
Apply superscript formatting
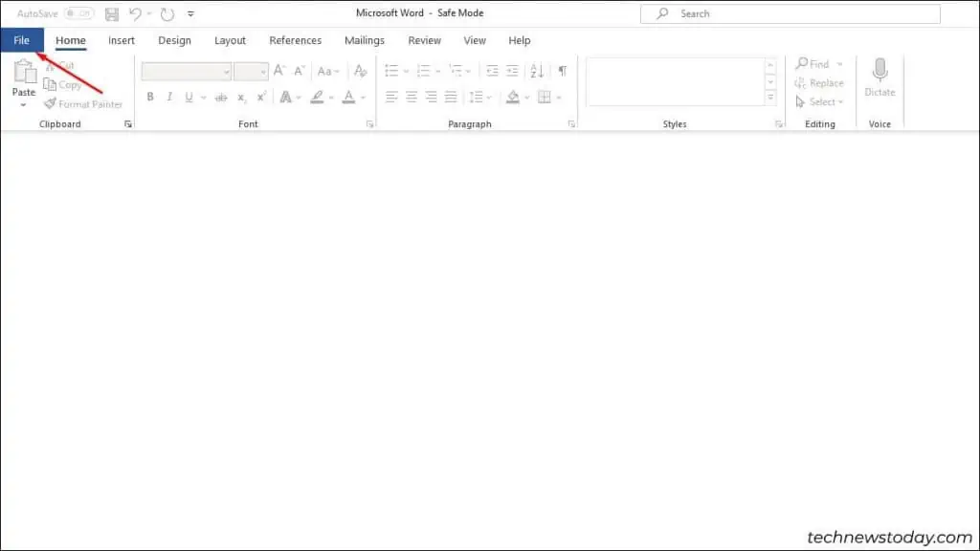(x=261, y=97)
